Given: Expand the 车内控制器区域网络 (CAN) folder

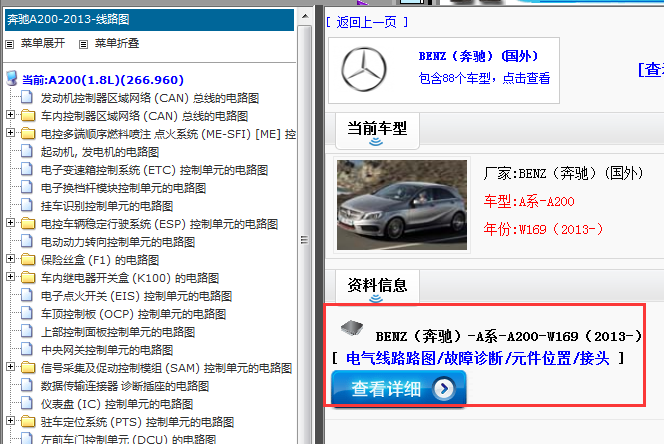Looking at the screenshot, I should pyautogui.click(x=11, y=115).
